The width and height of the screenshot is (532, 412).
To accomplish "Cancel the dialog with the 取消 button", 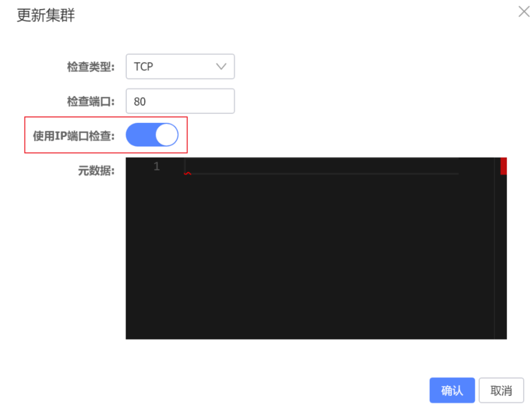I will pyautogui.click(x=501, y=390).
